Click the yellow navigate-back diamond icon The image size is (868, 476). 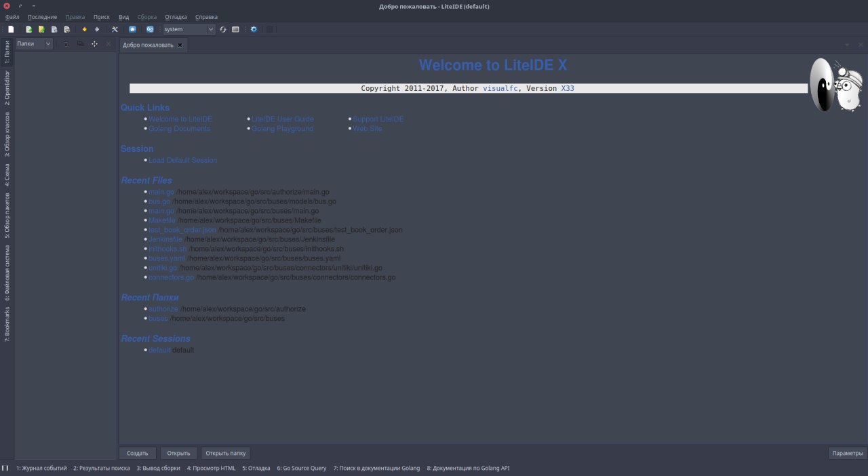[85, 29]
